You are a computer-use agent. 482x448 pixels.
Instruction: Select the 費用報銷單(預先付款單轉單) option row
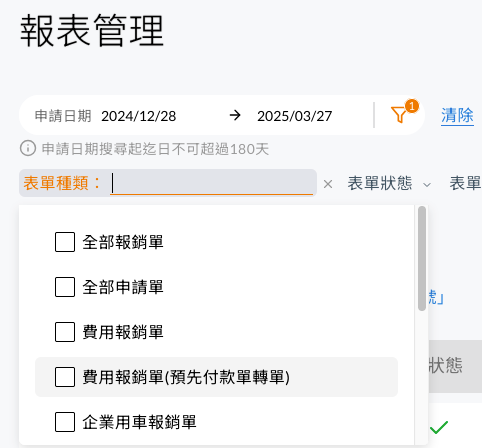coord(217,377)
